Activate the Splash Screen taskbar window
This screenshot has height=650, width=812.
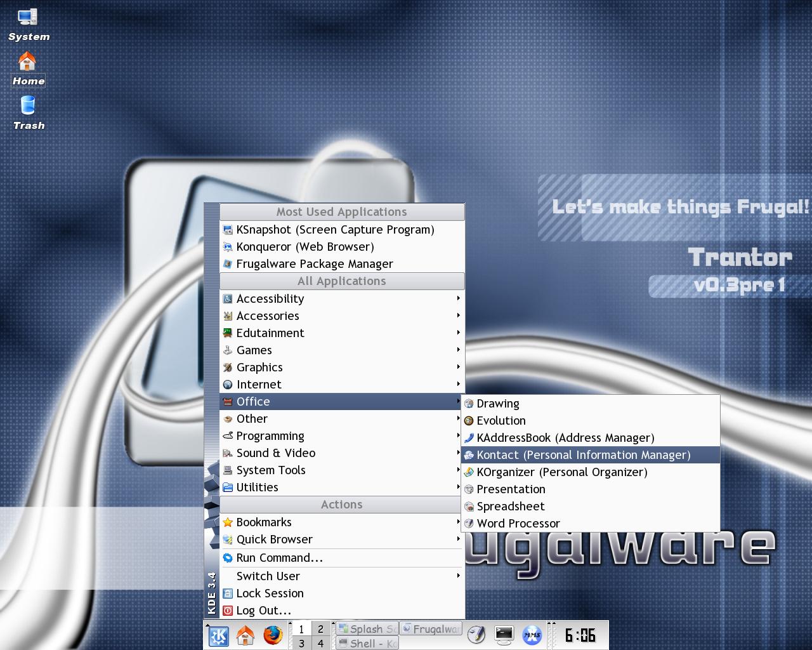[x=367, y=629]
